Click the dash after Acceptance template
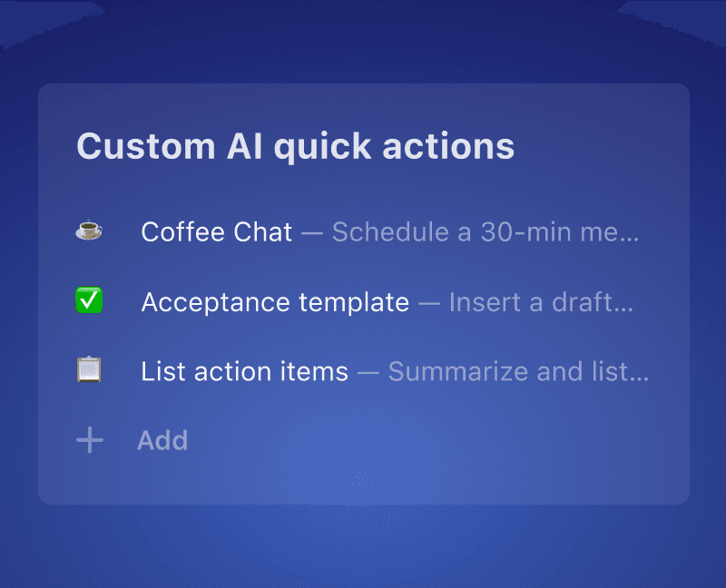The image size is (726, 588). [x=429, y=303]
